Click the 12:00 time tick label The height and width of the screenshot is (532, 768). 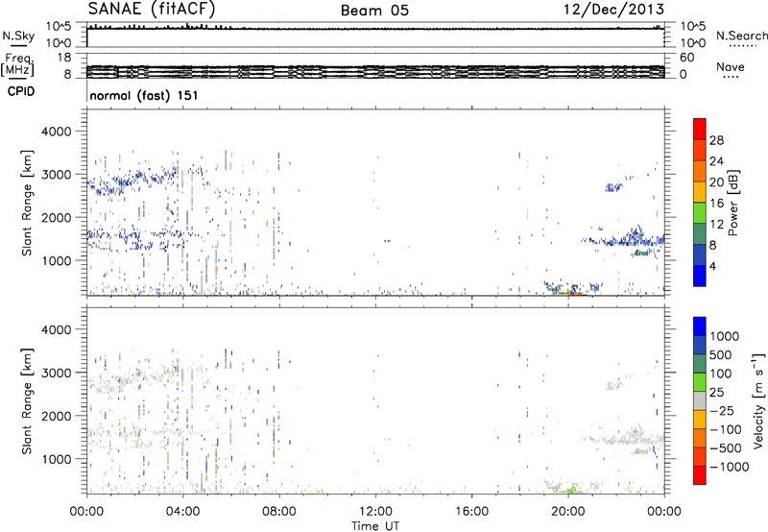point(375,512)
